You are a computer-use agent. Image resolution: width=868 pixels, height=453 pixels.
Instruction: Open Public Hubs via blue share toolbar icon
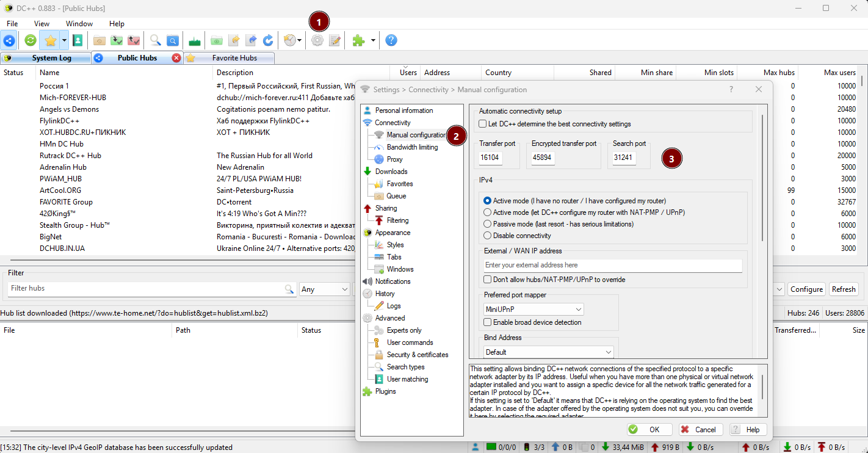tap(9, 40)
